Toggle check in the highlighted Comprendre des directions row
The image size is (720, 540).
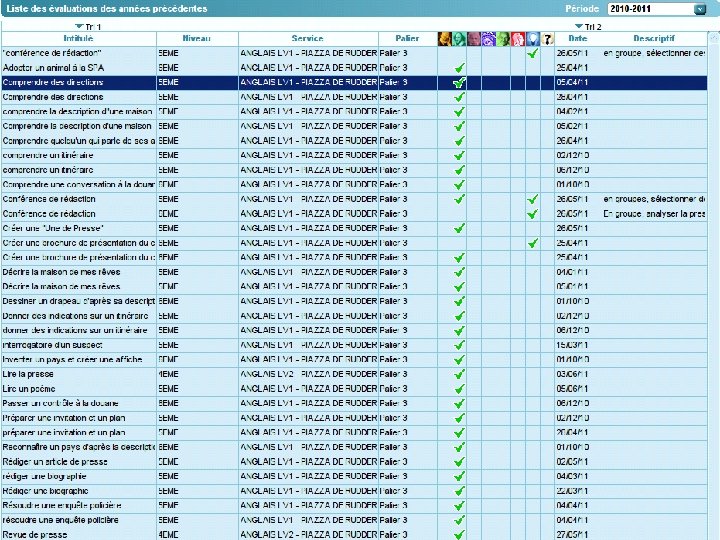pyautogui.click(x=459, y=83)
